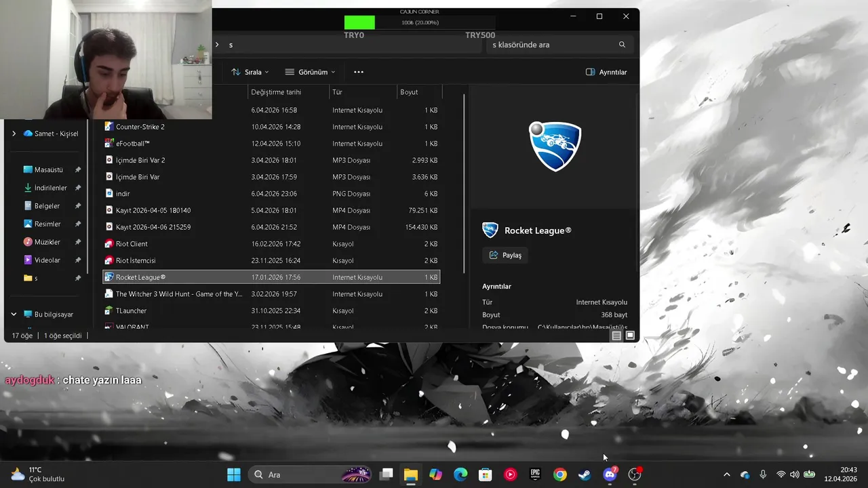Open Resimler in sidebar
The image size is (868, 488).
tap(48, 224)
